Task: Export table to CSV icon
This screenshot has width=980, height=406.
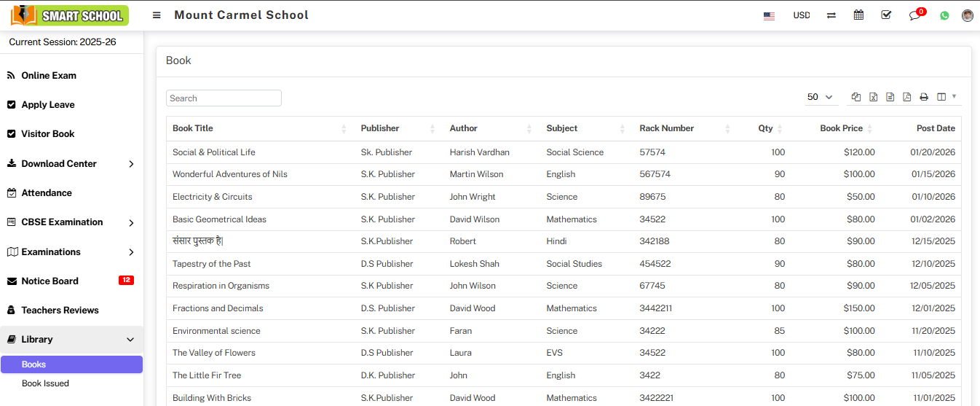Action: (890, 97)
